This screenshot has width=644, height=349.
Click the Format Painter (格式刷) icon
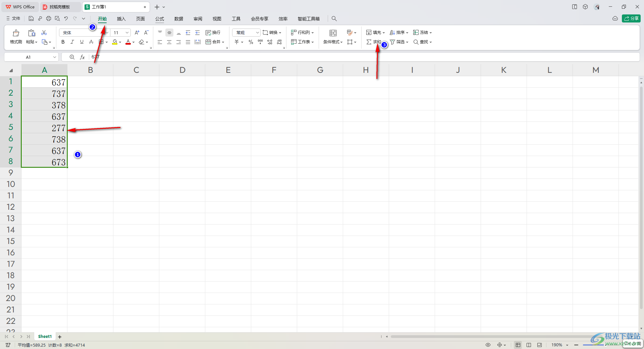[x=16, y=33]
